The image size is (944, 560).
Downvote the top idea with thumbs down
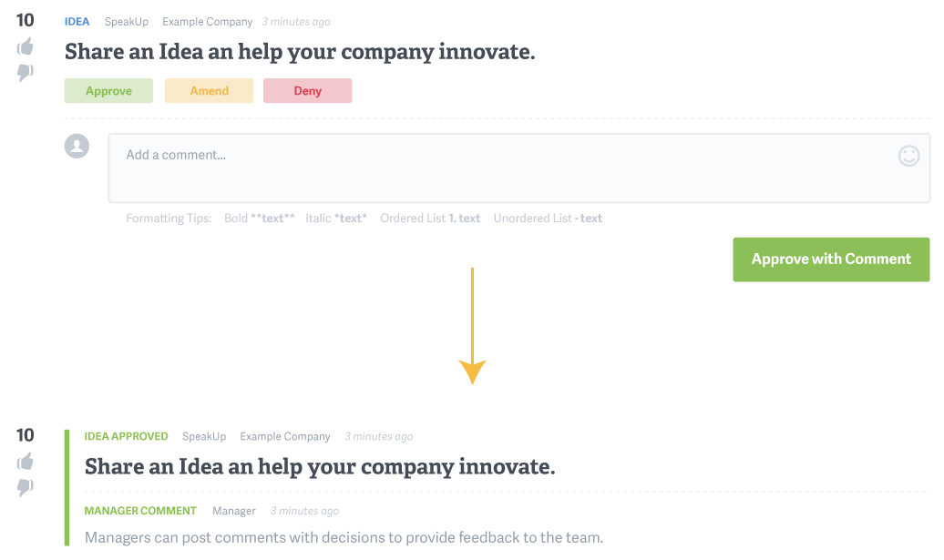point(26,72)
